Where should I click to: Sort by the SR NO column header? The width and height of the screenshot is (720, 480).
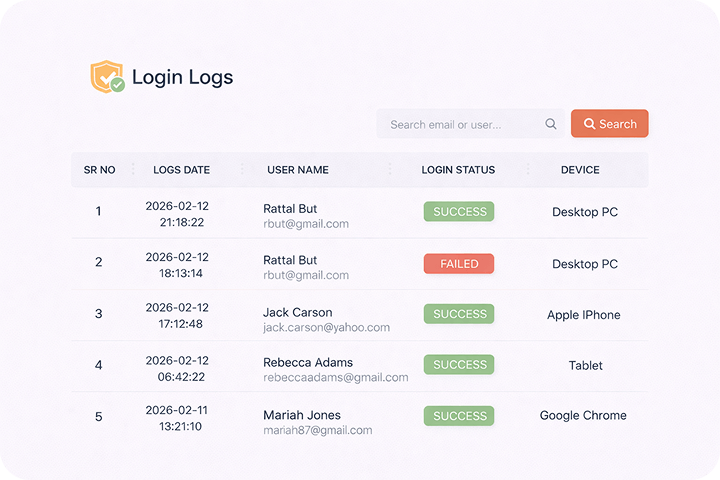pyautogui.click(x=99, y=170)
